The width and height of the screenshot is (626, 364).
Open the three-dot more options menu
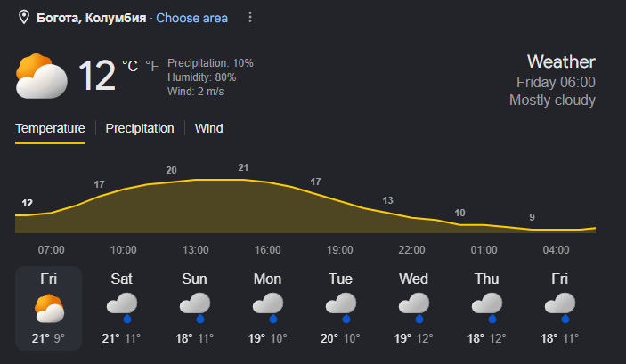250,17
